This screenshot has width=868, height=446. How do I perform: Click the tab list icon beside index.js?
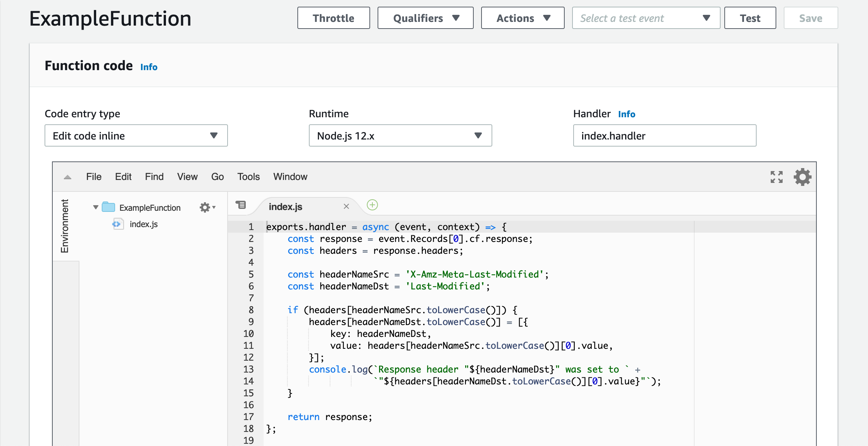[241, 205]
